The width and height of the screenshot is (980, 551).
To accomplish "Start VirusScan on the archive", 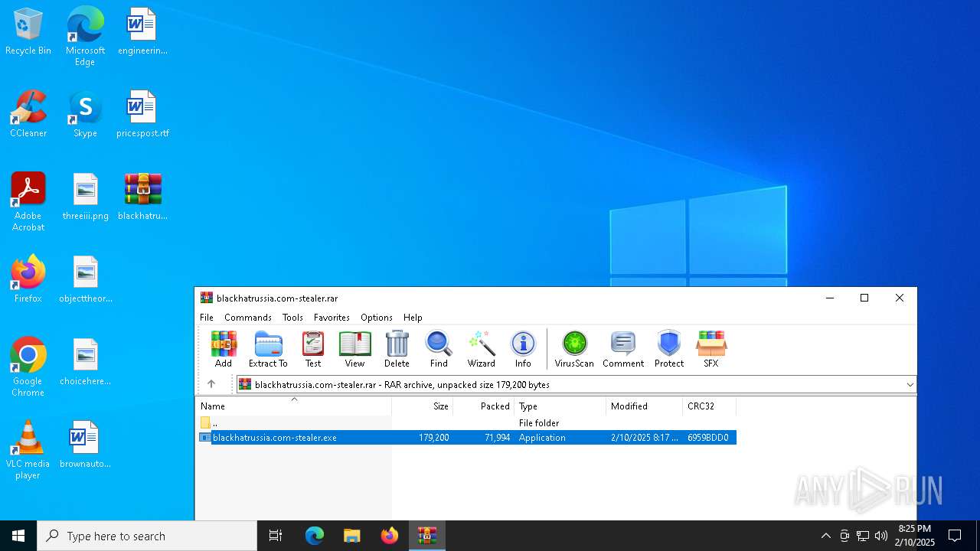I will [574, 349].
